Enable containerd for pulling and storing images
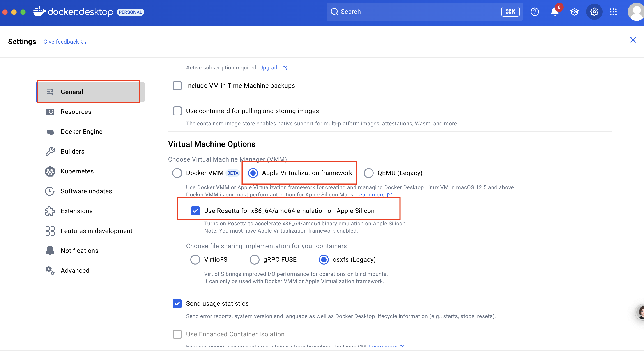The image size is (644, 351). tap(177, 111)
